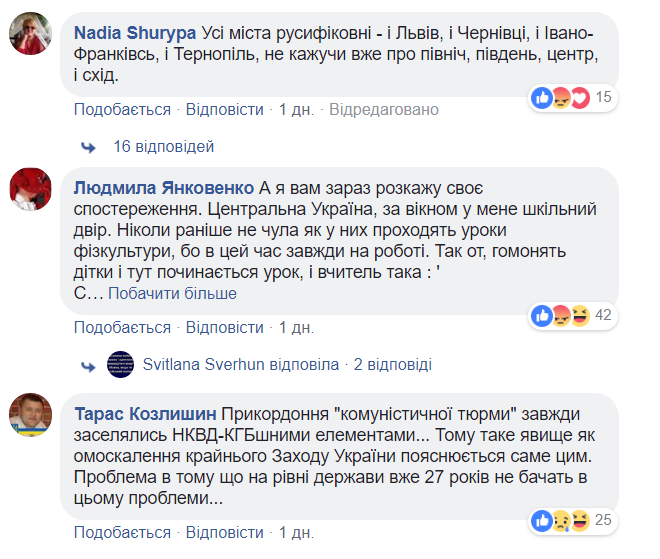660x559 pixels.
Task: Click Svitlana Sverhun's small reply avatar
Action: [x=120, y=365]
